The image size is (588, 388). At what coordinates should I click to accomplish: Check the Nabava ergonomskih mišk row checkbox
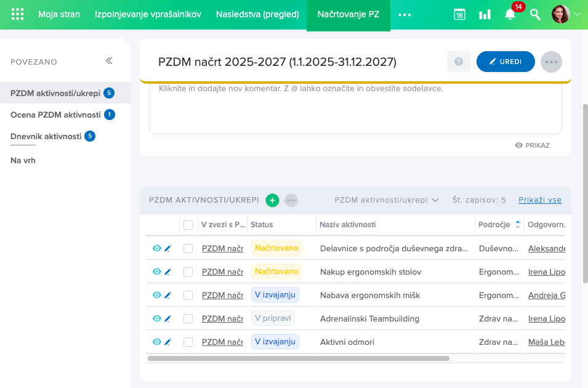[x=188, y=295]
